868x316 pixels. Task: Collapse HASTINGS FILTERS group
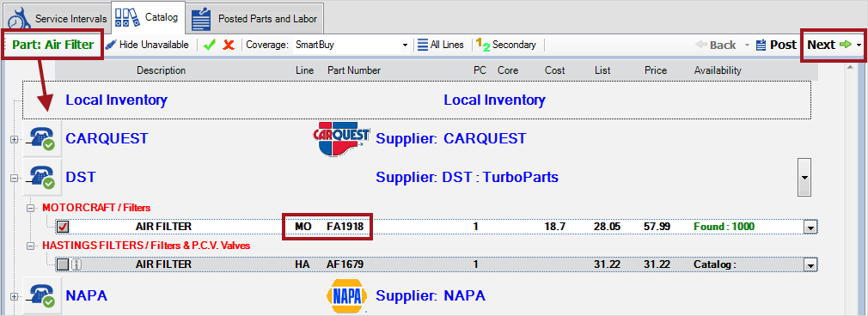click(31, 246)
